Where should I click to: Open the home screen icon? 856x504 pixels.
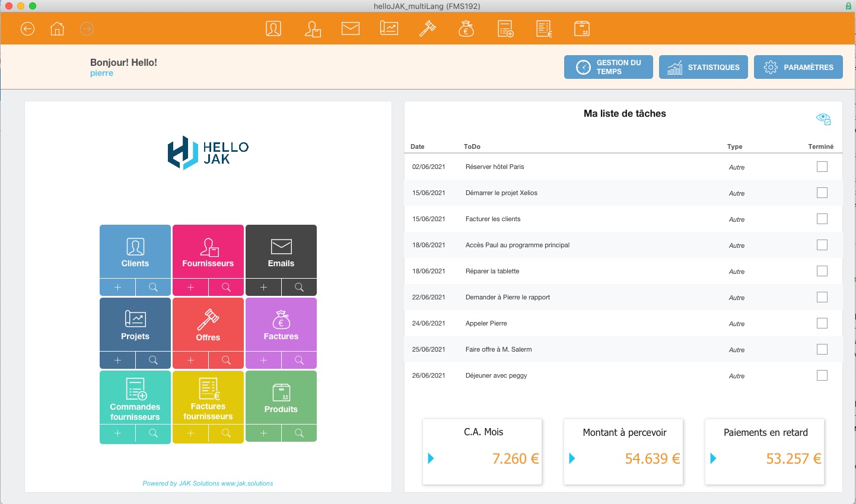[x=57, y=28]
